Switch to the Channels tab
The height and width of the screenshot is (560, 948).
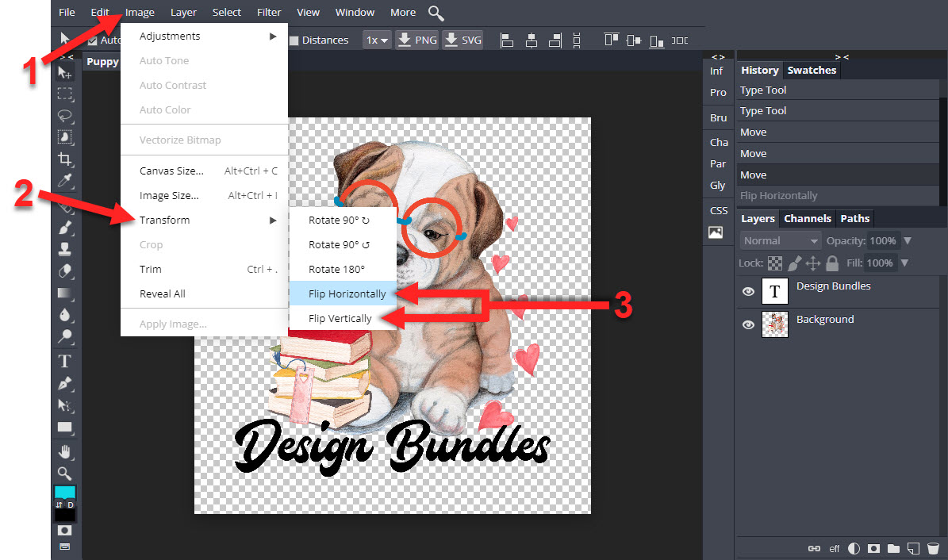[807, 218]
